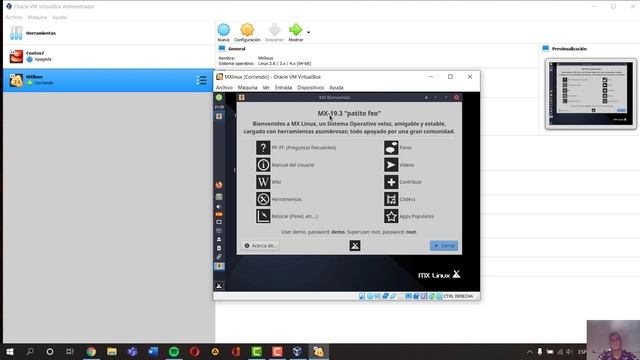Select the MXlinux machine entry
This screenshot has width=640, height=360.
108,80
